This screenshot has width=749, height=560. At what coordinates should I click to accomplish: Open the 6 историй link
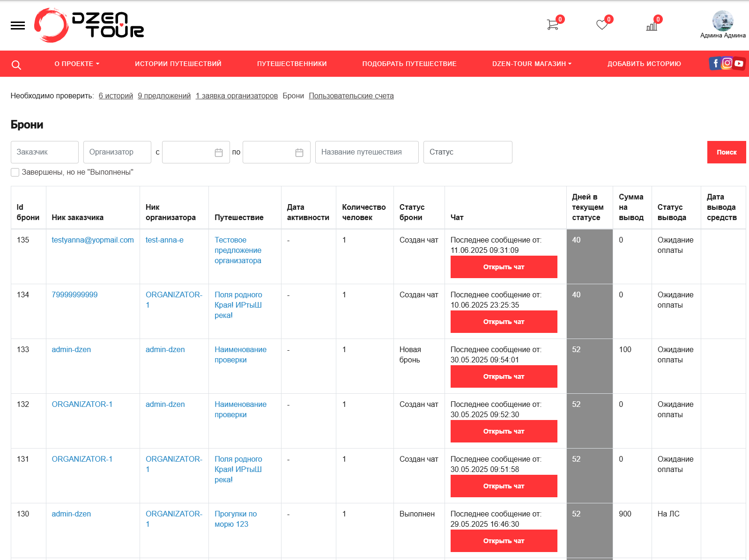(x=116, y=96)
